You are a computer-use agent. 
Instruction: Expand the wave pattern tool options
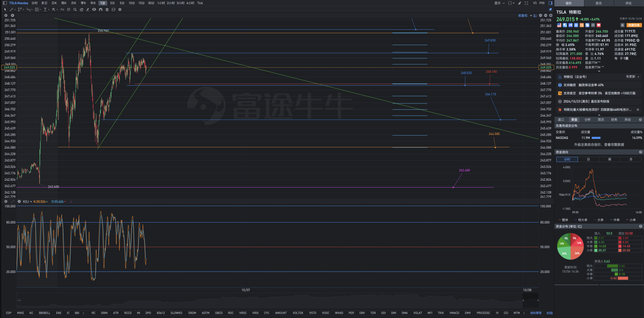(x=32, y=10)
